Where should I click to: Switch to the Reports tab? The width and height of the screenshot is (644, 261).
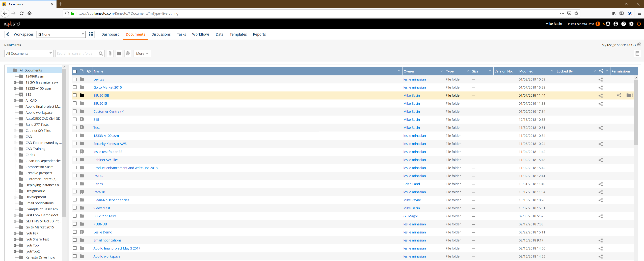click(x=259, y=34)
